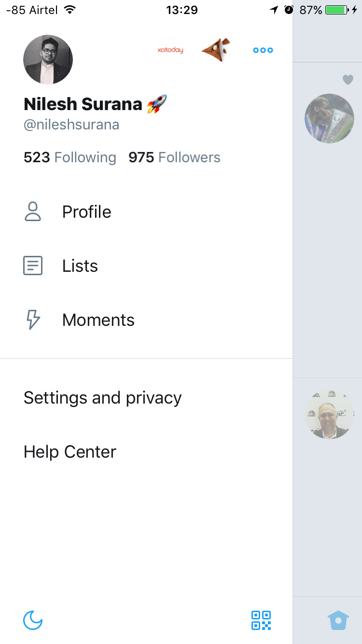View the 523 Following list
362x644 pixels.
click(70, 157)
